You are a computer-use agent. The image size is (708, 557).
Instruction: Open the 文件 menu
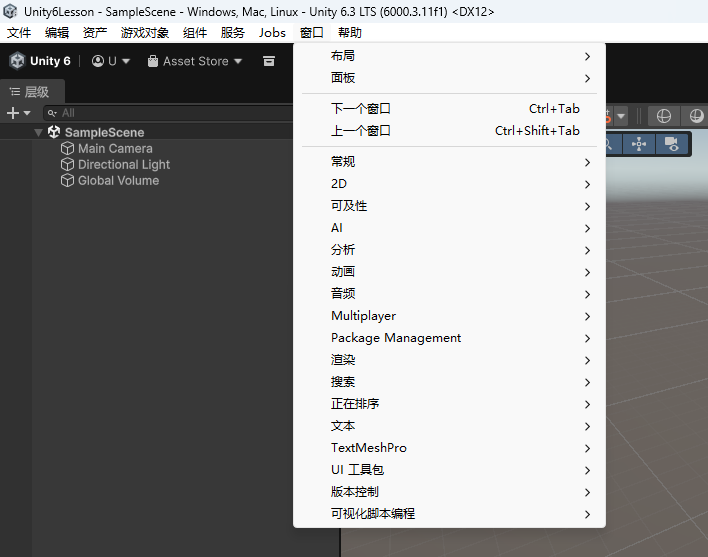tap(19, 33)
